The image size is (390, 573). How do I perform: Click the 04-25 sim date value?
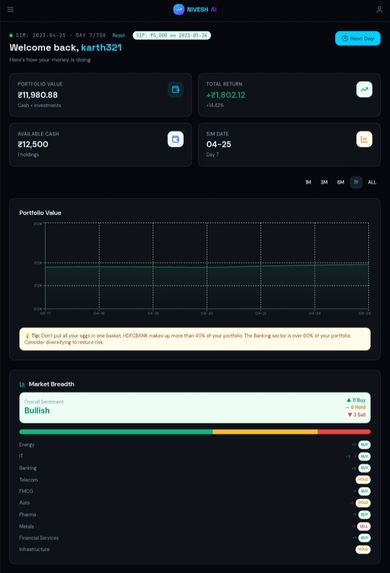pyautogui.click(x=219, y=144)
